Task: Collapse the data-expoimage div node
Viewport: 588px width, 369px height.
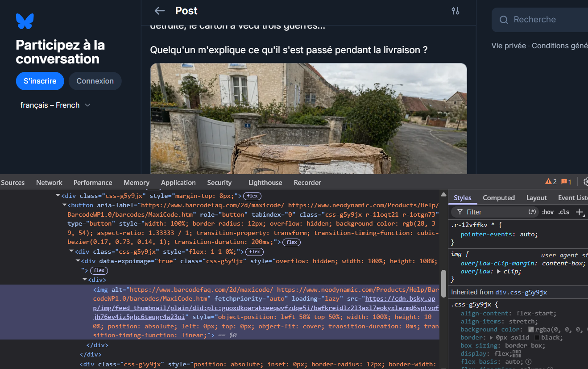Action: (x=78, y=261)
